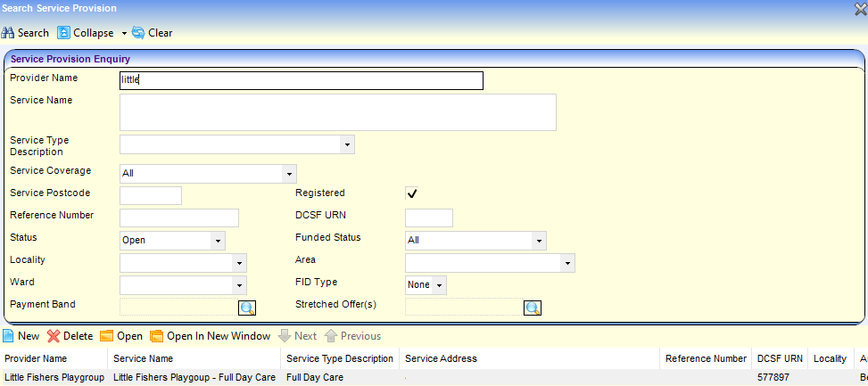Click the red Delete icon
Viewport: 868px width, 386px height.
pos(54,336)
